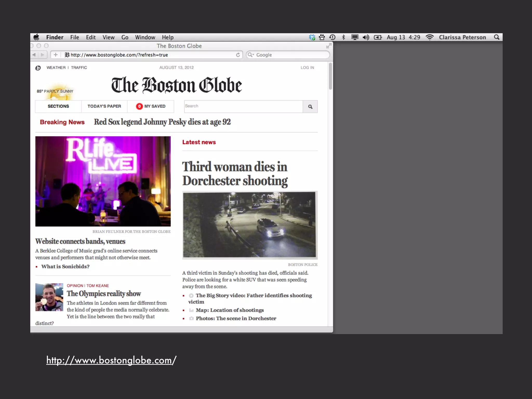Open Spotlight search magnifier

coord(497,37)
